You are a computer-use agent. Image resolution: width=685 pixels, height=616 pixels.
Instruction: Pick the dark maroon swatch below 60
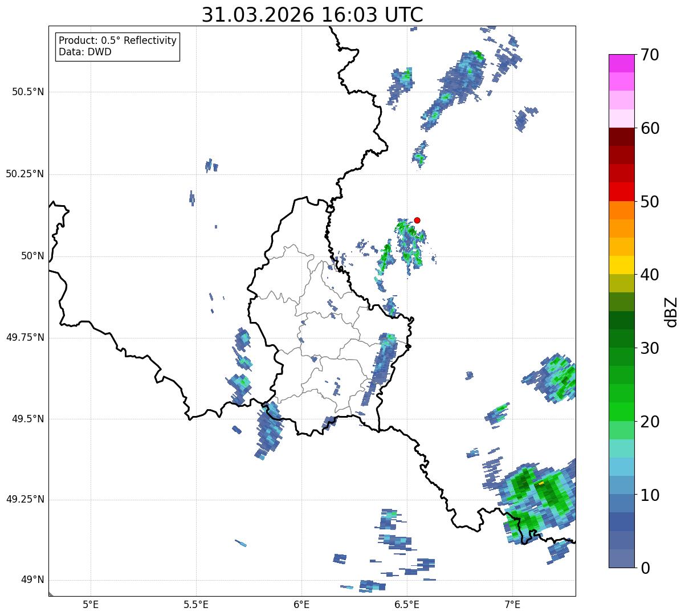coord(621,137)
